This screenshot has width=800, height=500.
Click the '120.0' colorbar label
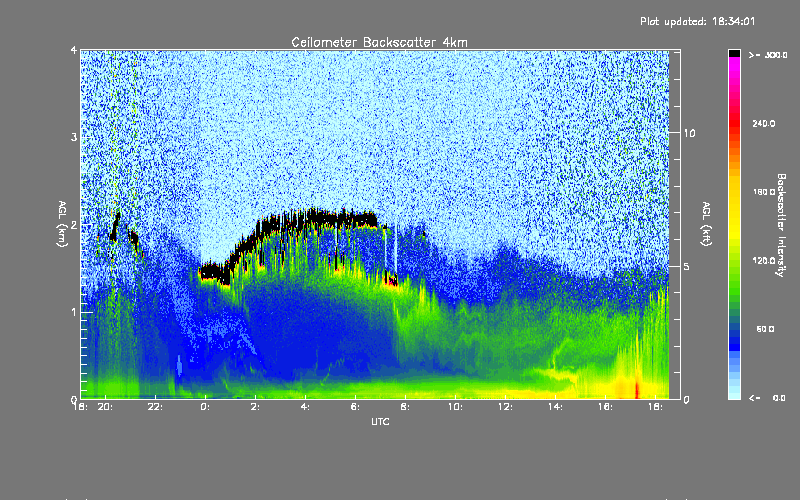(x=764, y=261)
